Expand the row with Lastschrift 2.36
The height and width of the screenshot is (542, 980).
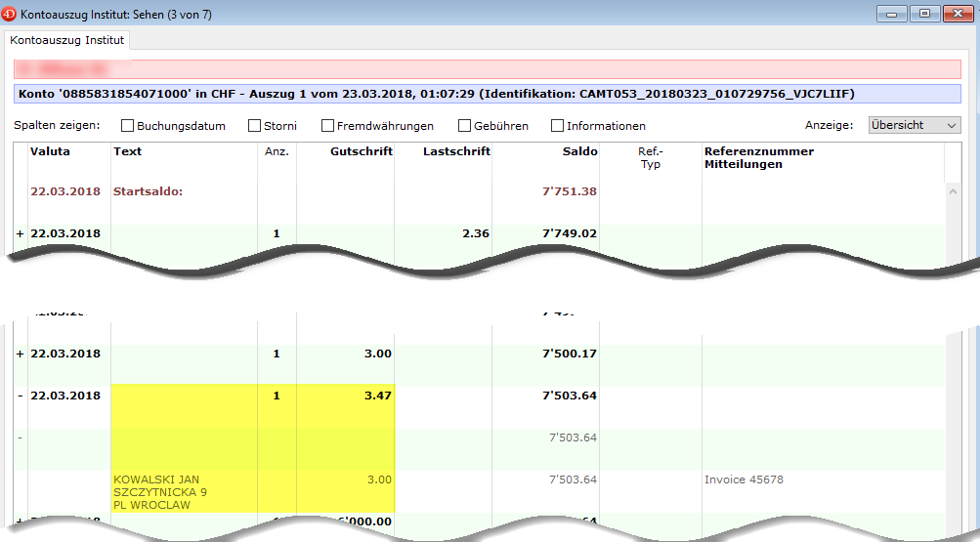click(x=20, y=234)
